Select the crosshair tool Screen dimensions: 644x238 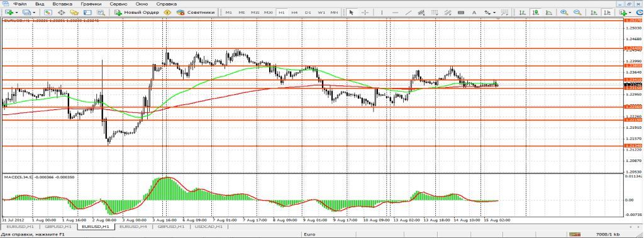364,13
